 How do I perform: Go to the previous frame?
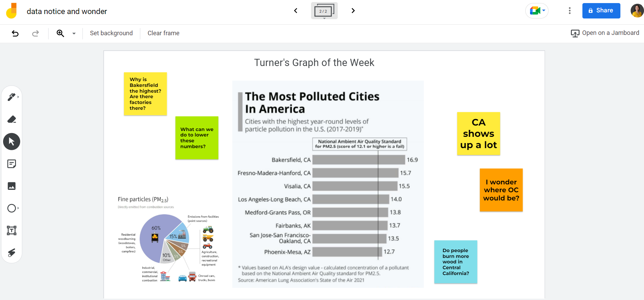(296, 11)
